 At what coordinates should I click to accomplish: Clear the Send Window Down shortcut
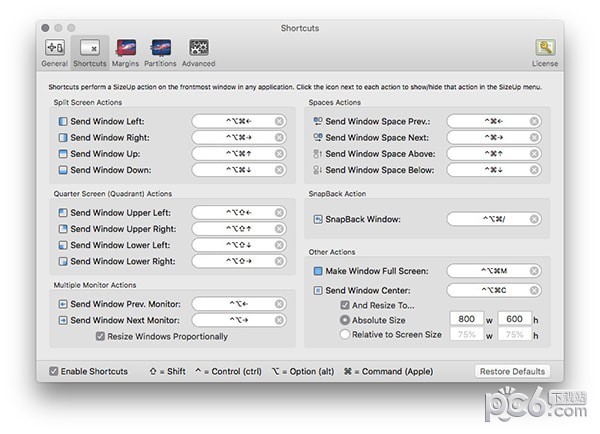click(x=279, y=170)
